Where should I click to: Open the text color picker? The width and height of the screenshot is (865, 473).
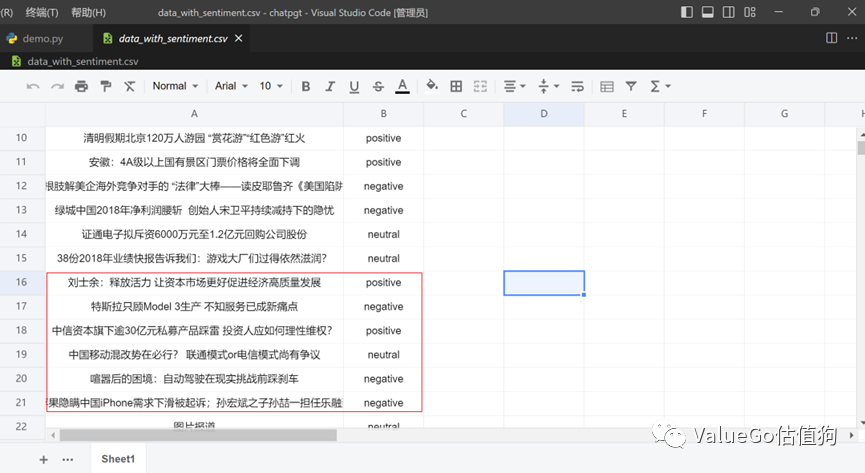click(402, 87)
